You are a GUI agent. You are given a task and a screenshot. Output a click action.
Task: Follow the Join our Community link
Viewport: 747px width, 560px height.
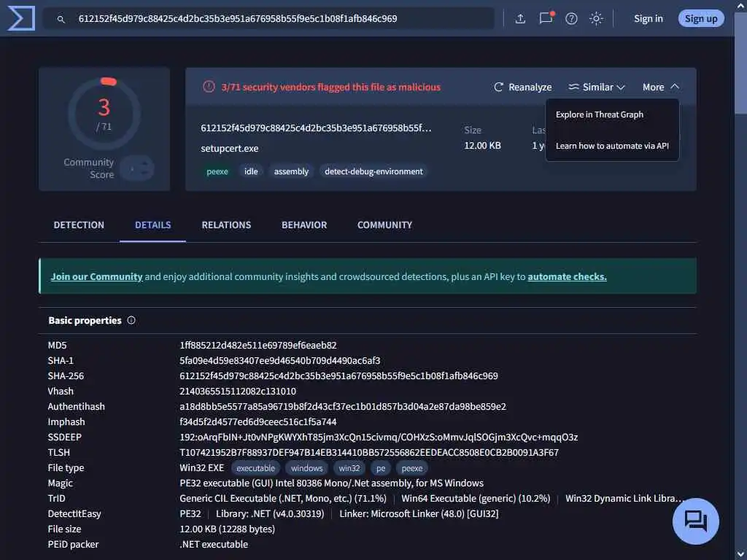(97, 276)
